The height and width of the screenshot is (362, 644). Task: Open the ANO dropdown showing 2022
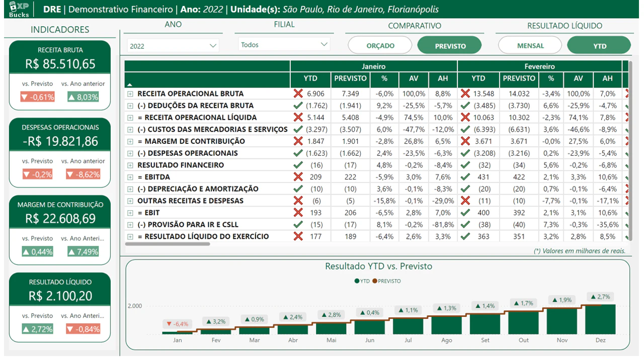pos(173,46)
